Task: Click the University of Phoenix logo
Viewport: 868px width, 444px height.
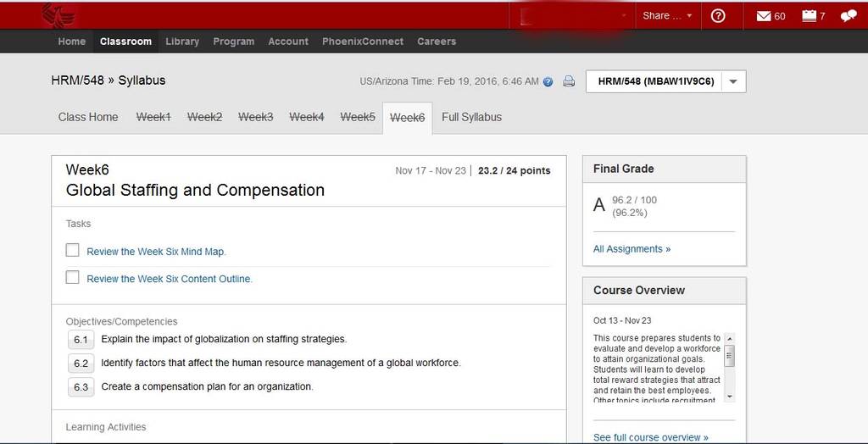Action: (58, 15)
